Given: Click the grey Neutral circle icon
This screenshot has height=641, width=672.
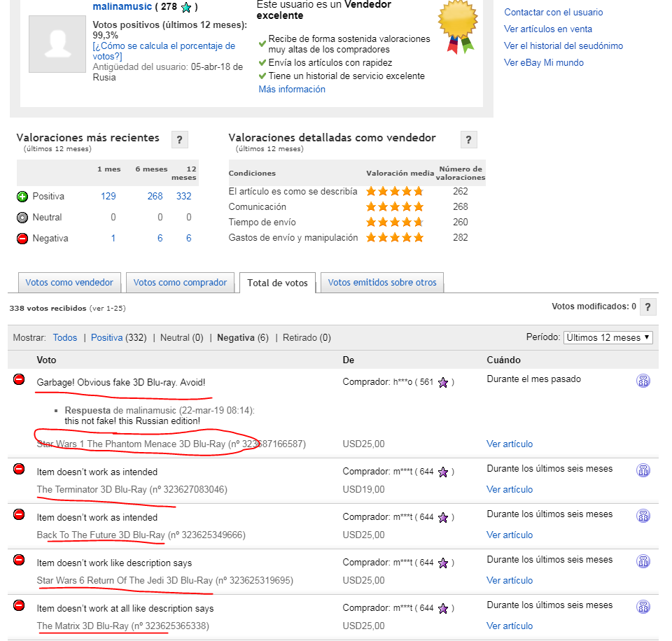Looking at the screenshot, I should (x=22, y=218).
